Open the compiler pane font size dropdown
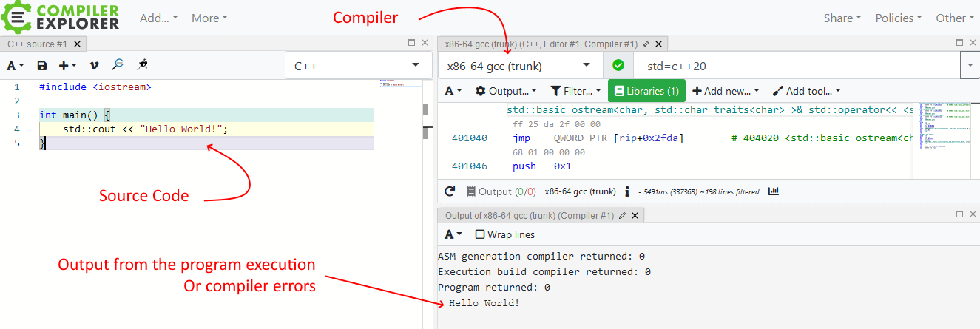The height and width of the screenshot is (329, 980). pos(453,91)
